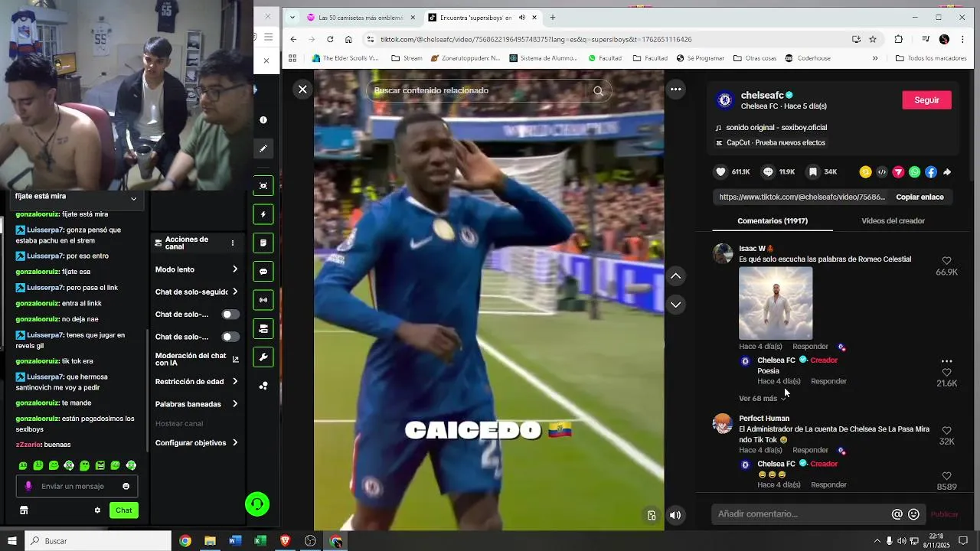980x551 pixels.
Task: Save video with bookmark icon 34K
Action: (x=813, y=172)
